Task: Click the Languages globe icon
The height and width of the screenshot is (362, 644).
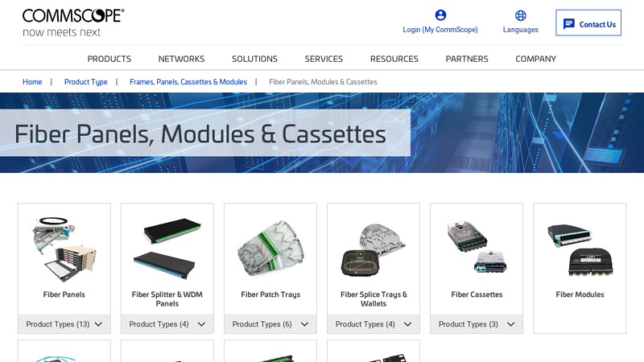Action: pyautogui.click(x=520, y=15)
